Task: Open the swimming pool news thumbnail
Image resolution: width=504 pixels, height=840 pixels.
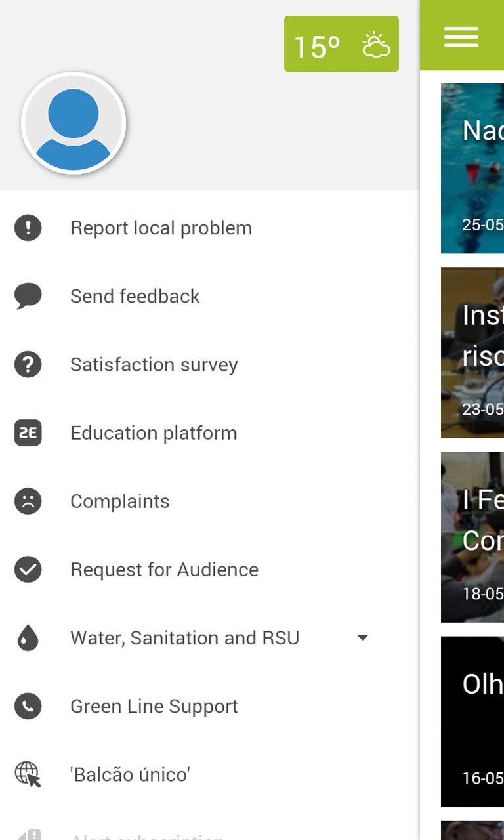Action: tap(472, 168)
